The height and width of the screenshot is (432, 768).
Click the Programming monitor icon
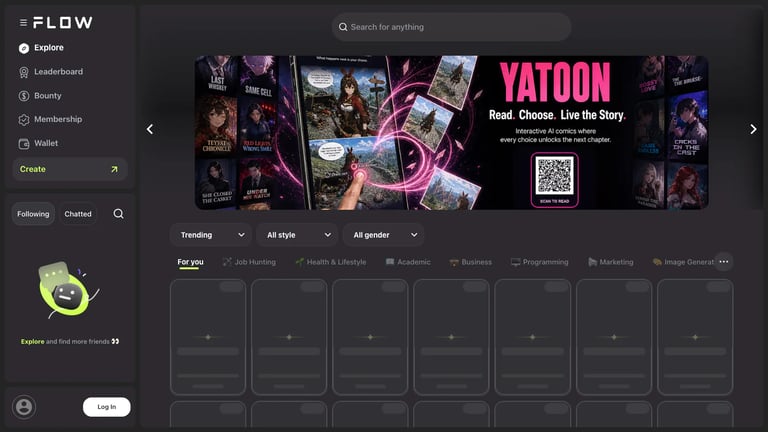tap(515, 263)
